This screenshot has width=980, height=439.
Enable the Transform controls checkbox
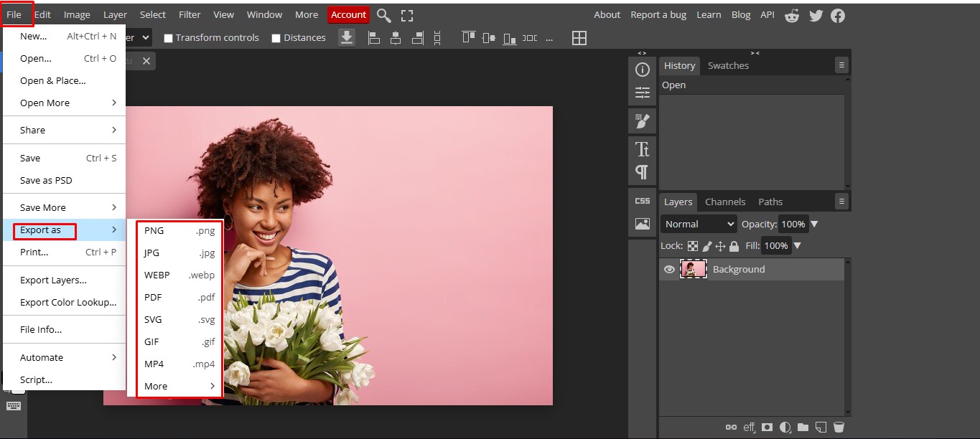[169, 37]
